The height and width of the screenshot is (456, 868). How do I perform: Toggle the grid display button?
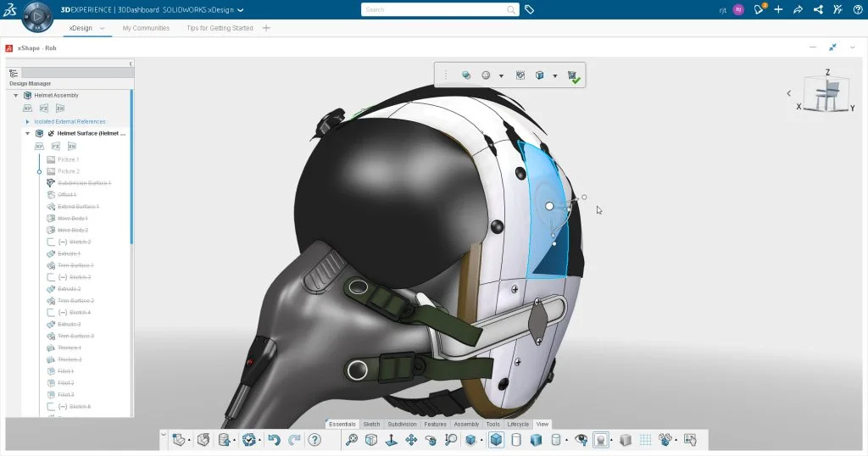click(x=645, y=440)
